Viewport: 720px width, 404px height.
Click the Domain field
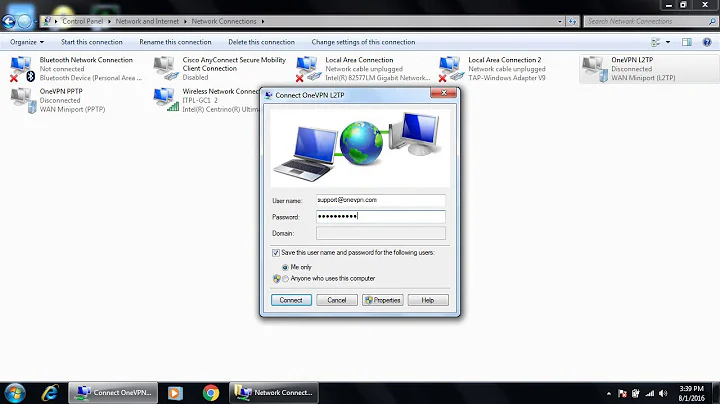[381, 233]
